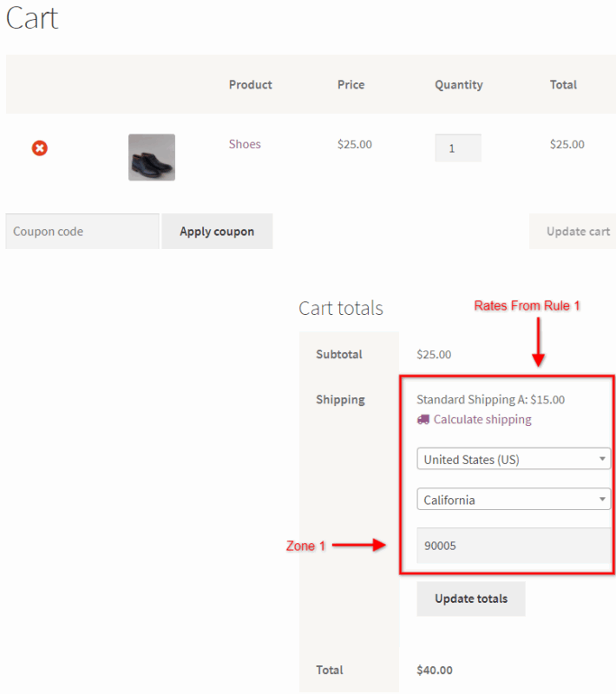
Task: Click the Product column header
Action: click(250, 84)
